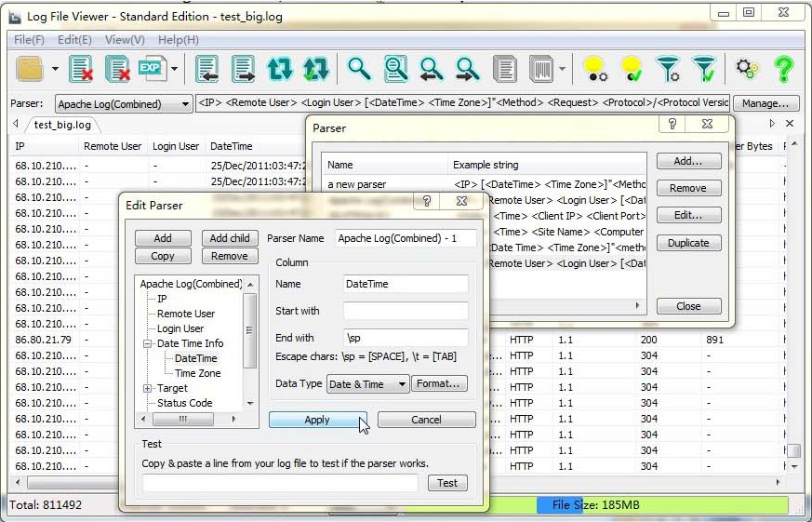Open the View(V) menu
This screenshot has width=812, height=522.
pyautogui.click(x=124, y=40)
